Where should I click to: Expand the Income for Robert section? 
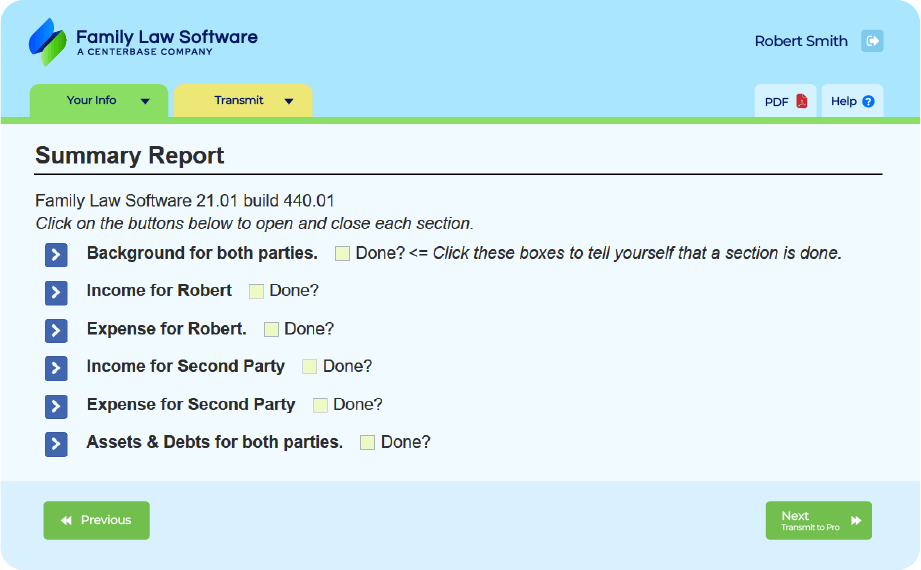tap(56, 292)
